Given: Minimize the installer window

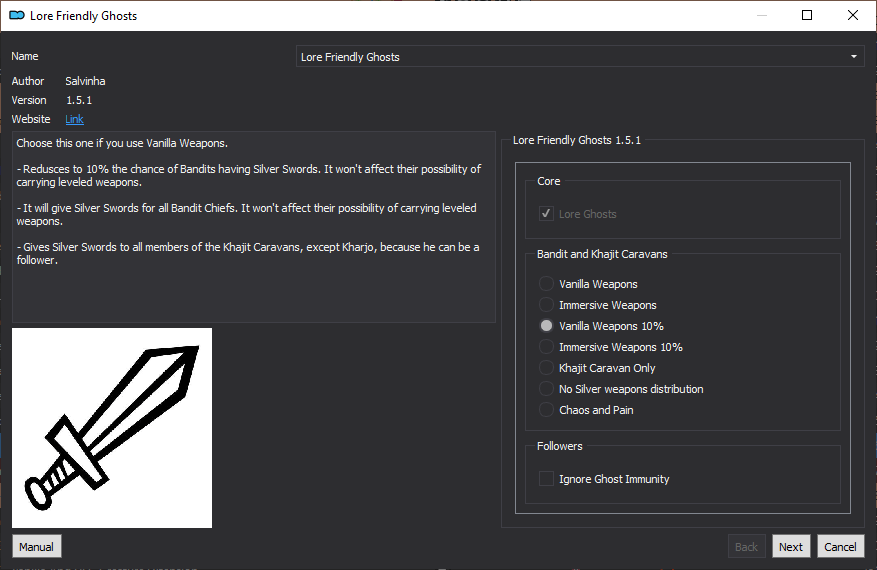Looking at the screenshot, I should click(x=761, y=15).
